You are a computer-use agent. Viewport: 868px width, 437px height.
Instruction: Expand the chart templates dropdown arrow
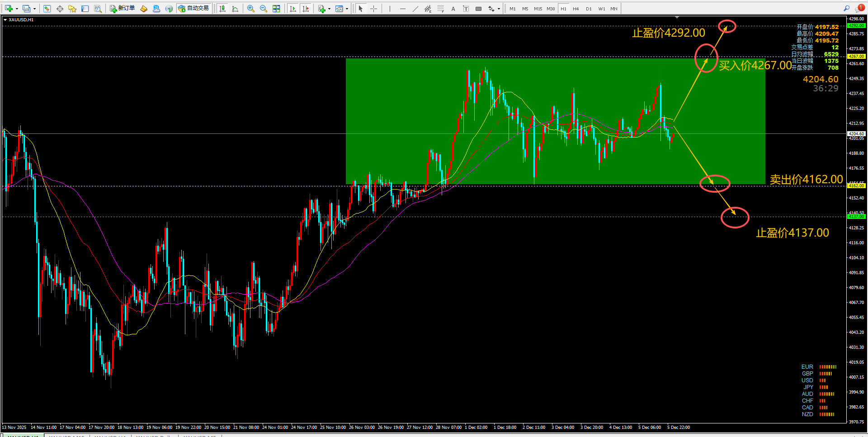click(x=347, y=9)
